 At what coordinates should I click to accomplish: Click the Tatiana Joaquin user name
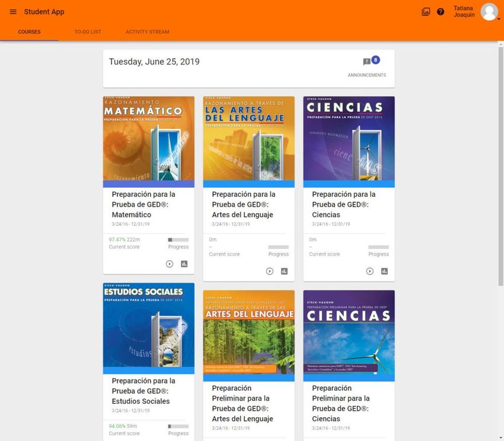pyautogui.click(x=464, y=12)
